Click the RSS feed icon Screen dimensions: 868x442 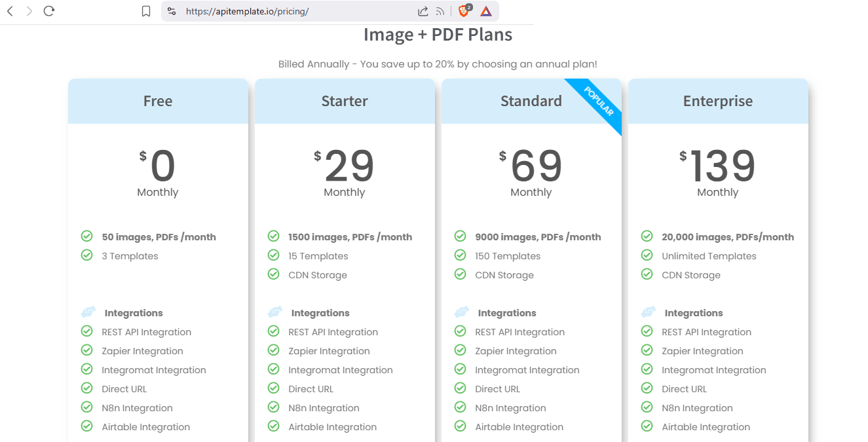pyautogui.click(x=440, y=11)
